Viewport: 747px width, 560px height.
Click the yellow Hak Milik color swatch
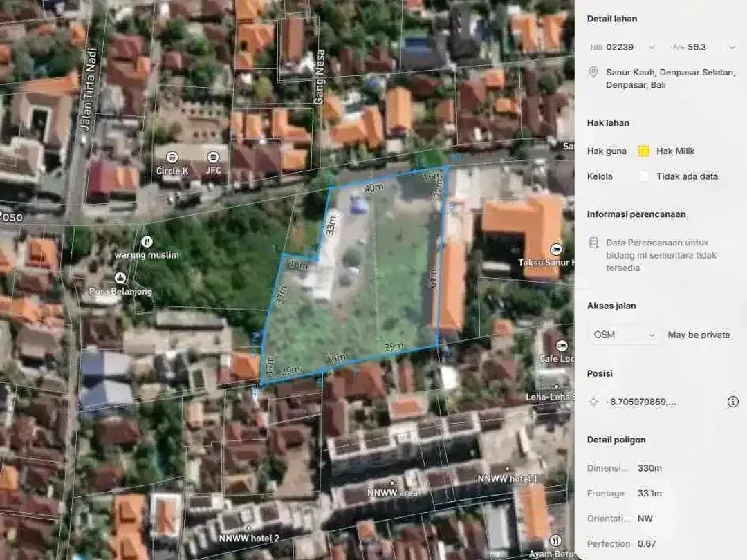tap(644, 151)
